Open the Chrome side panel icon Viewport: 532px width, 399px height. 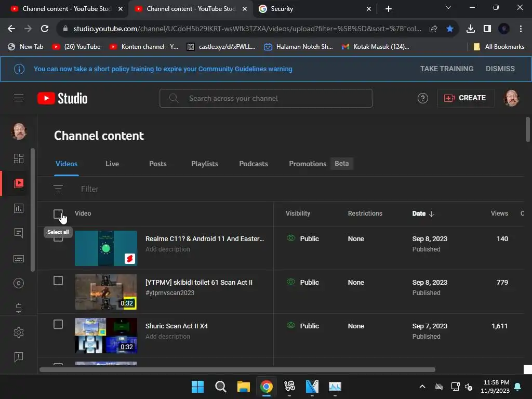click(x=487, y=29)
